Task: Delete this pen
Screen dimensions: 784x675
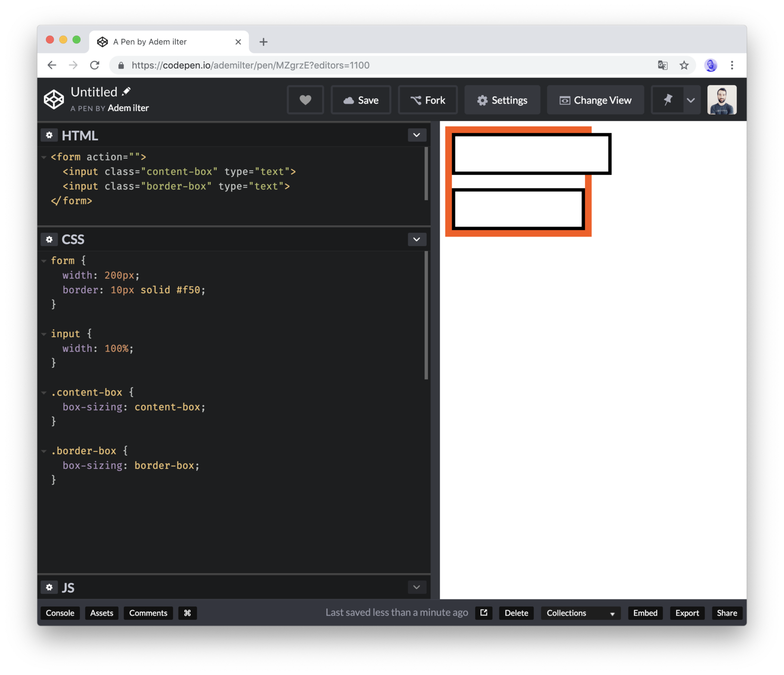Action: [x=516, y=613]
